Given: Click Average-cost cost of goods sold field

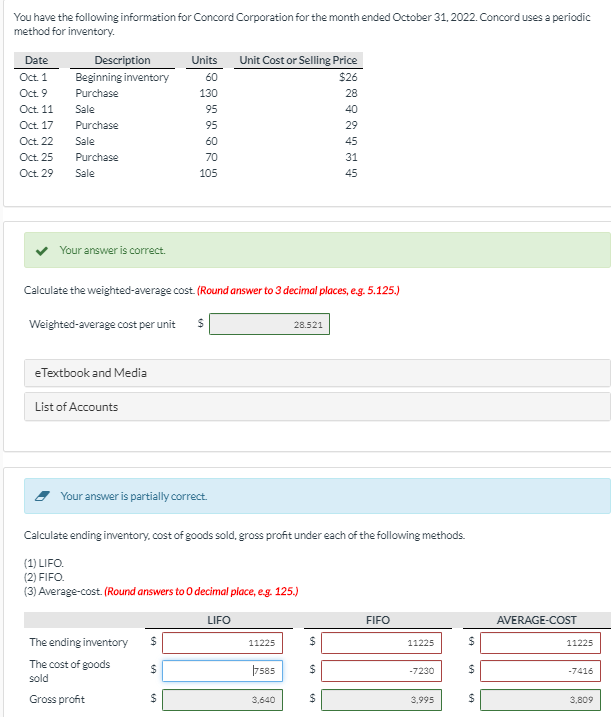Looking at the screenshot, I should pyautogui.click(x=541, y=671).
